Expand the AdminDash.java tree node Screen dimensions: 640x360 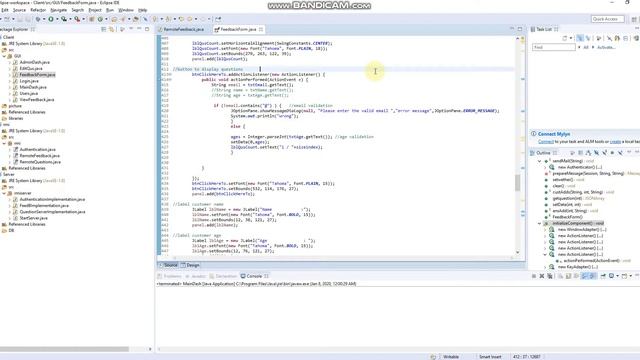click(x=10, y=62)
